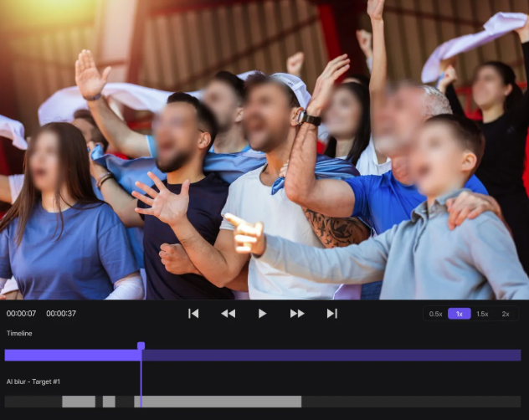Seek to the unplayed dark timeline section
This screenshot has height=420, width=529.
coord(335,355)
